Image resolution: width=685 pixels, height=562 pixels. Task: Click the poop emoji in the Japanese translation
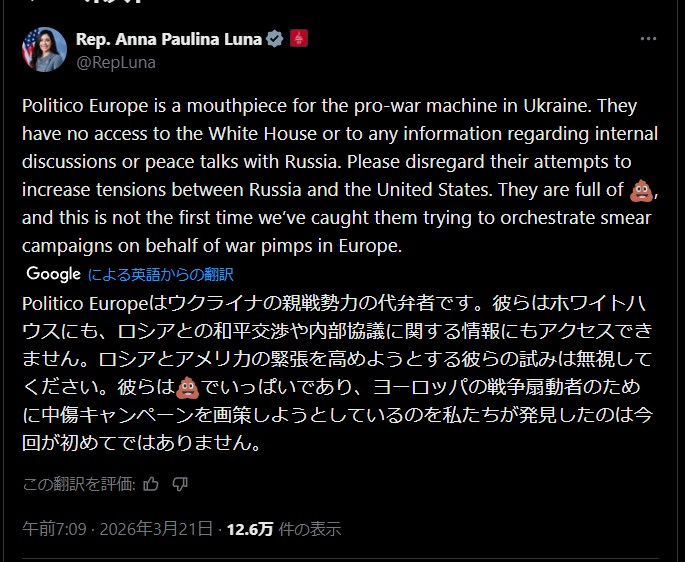pyautogui.click(x=187, y=388)
